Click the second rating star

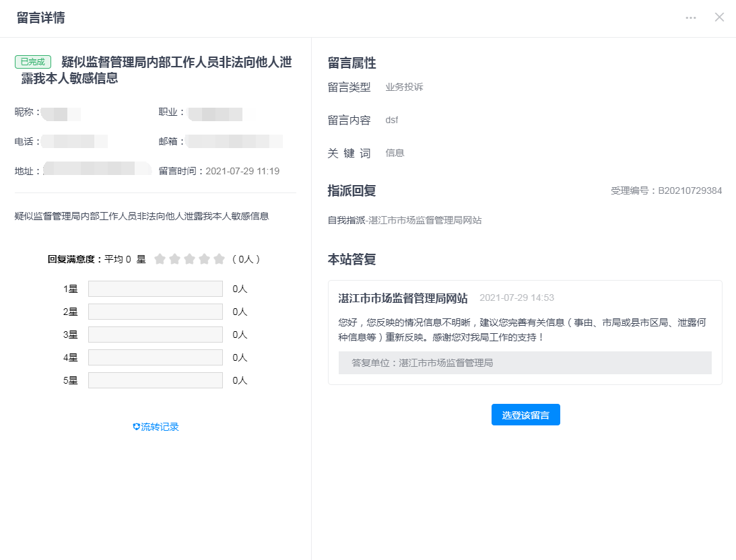[x=174, y=259]
